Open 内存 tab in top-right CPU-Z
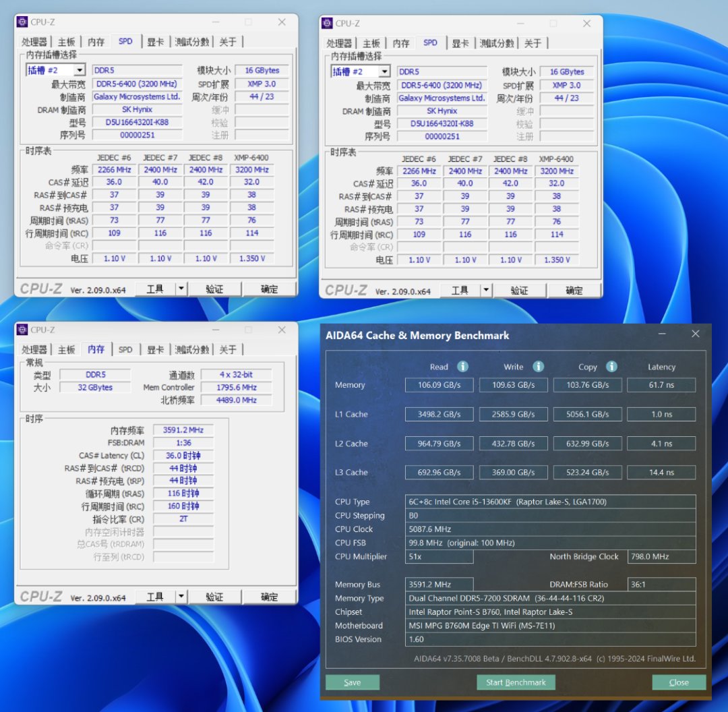728x712 pixels. 401,43
